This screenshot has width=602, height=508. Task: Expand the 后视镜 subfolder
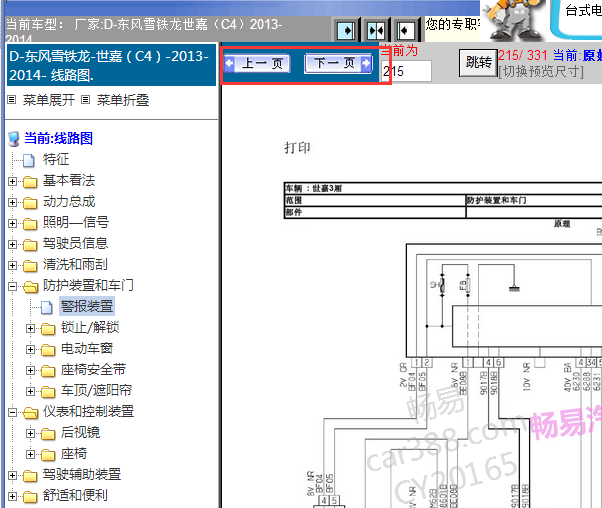click(30, 433)
